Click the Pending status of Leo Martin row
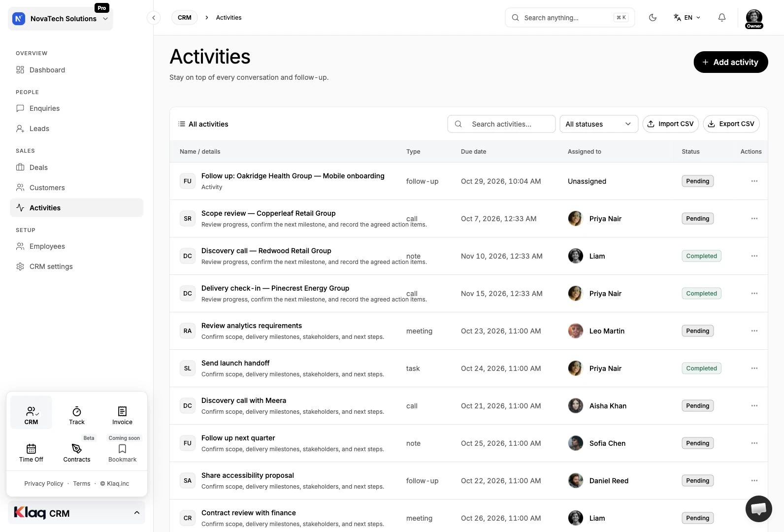784x532 pixels. [697, 331]
